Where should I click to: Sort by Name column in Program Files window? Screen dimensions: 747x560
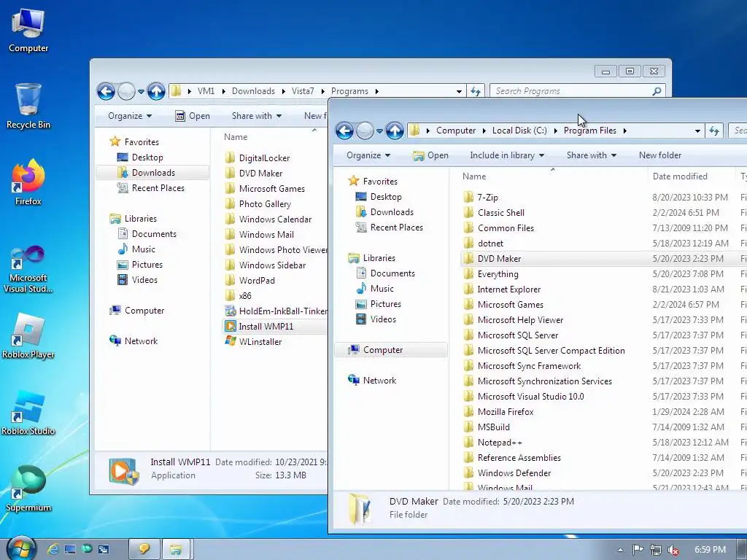point(474,176)
